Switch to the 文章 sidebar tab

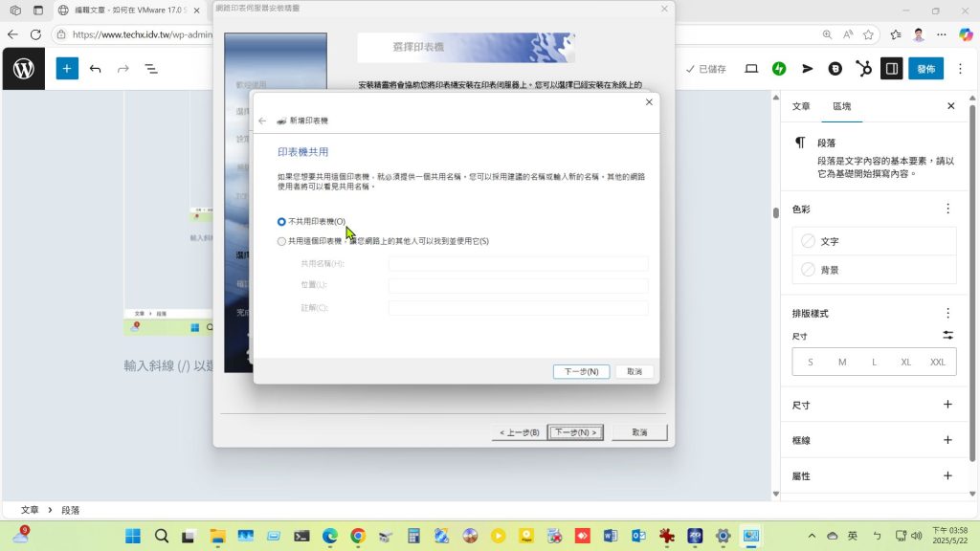(x=801, y=106)
